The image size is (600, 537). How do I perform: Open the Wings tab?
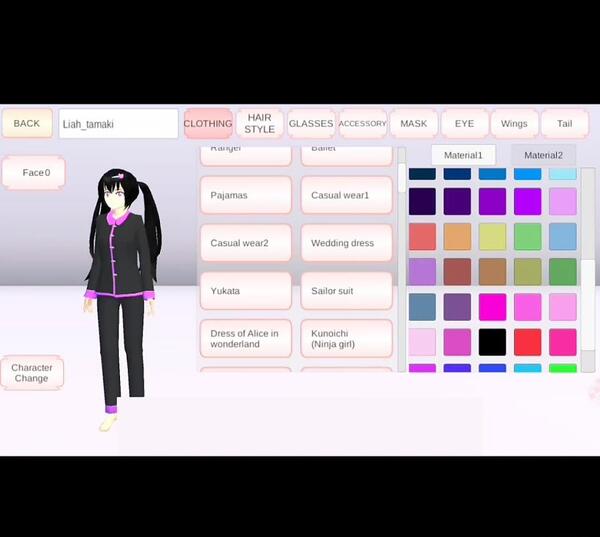pyautogui.click(x=514, y=123)
